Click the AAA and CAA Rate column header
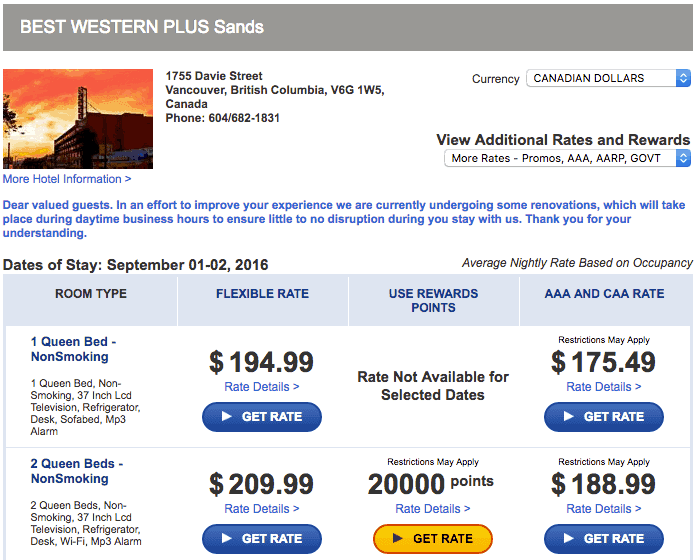 604,294
